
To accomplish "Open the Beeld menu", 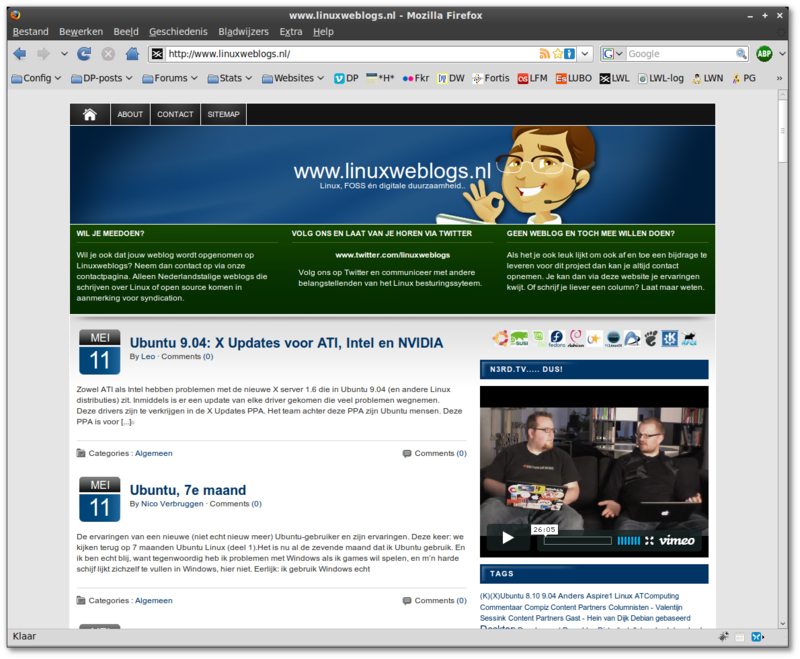I will click(x=126, y=32).
